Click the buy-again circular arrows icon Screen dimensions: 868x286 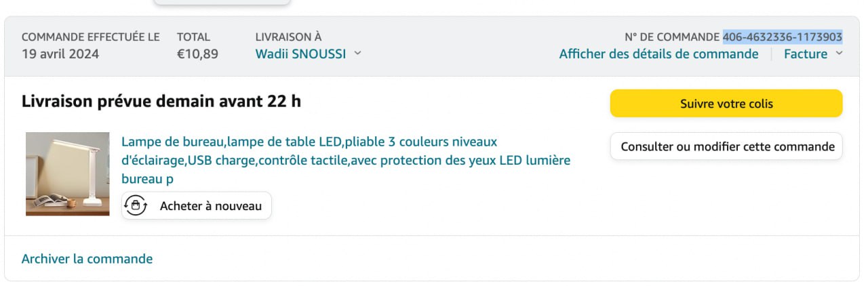point(136,206)
